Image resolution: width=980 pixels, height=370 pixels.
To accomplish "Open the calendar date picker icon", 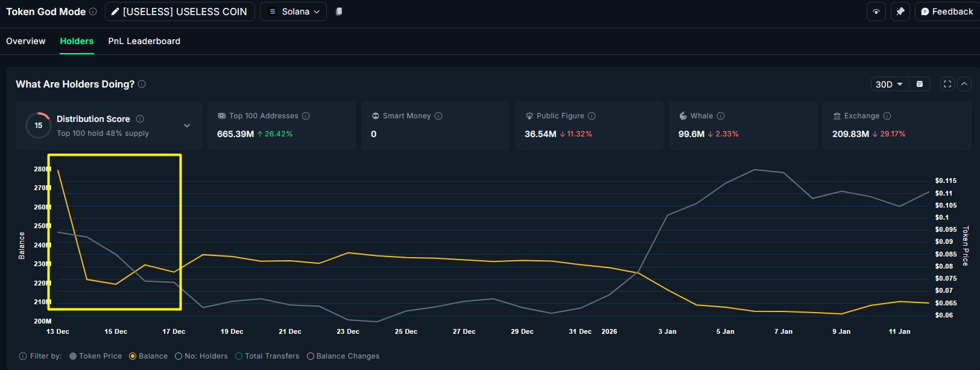I will [920, 84].
